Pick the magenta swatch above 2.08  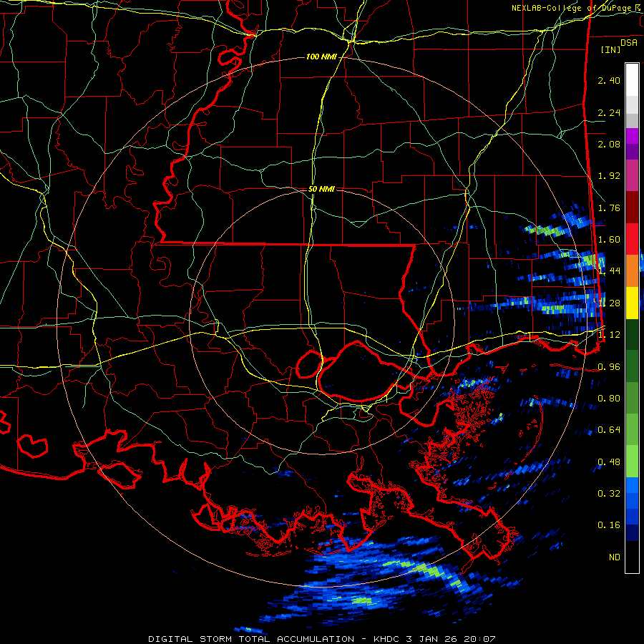coord(632,136)
